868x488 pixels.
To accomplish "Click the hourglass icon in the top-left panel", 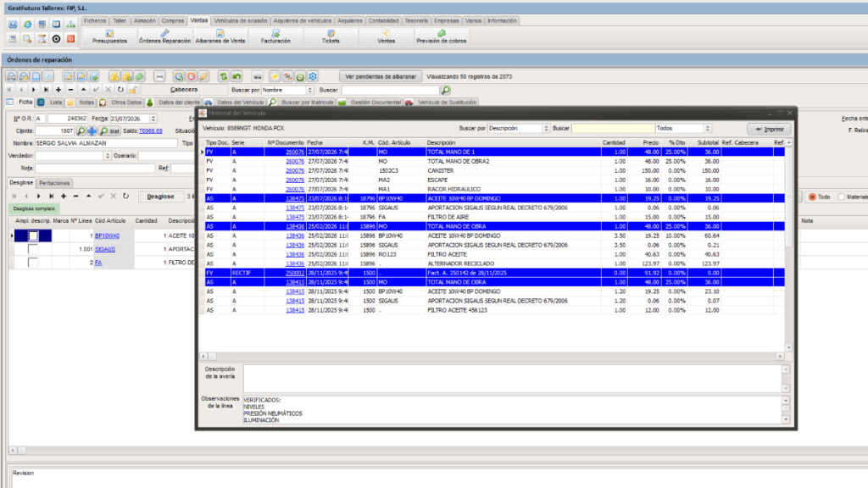I will [42, 39].
